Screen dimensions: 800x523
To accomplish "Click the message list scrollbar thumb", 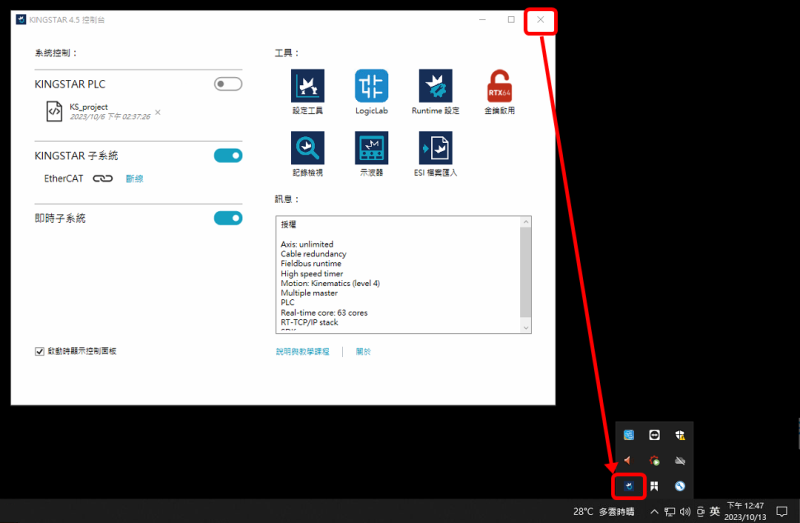I will (x=526, y=272).
